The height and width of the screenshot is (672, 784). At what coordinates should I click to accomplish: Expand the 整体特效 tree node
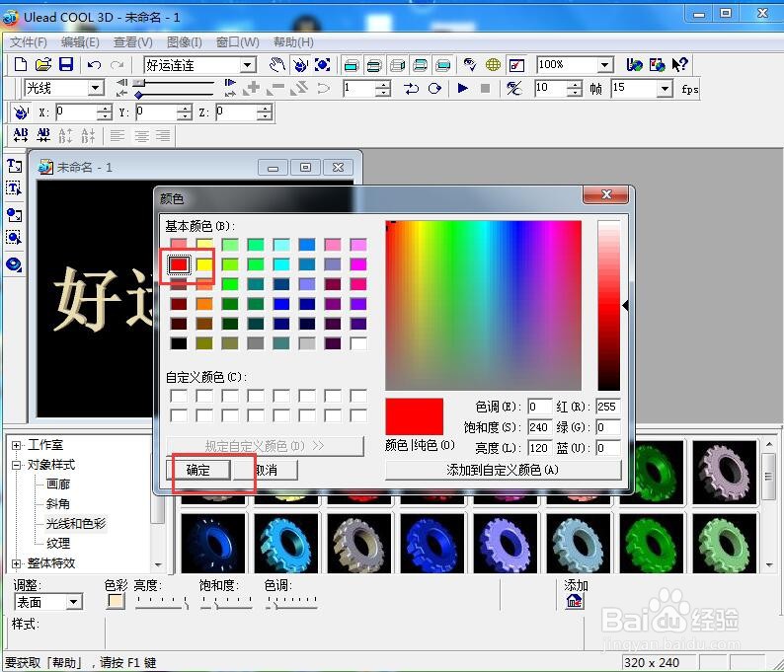16,563
